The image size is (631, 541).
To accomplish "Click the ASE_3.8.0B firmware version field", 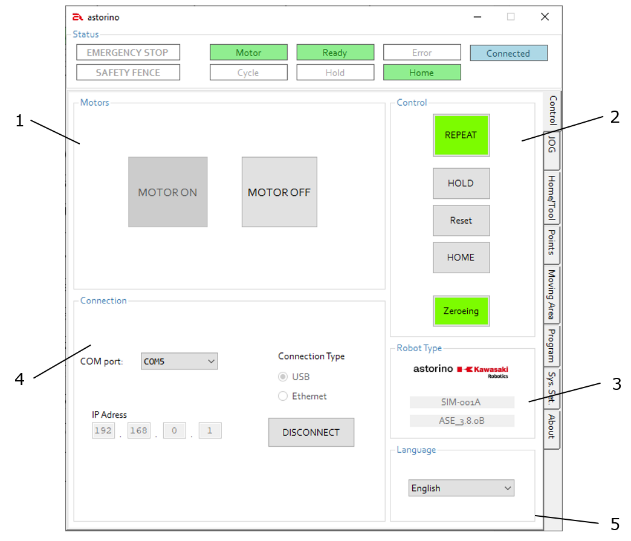I will (462, 421).
